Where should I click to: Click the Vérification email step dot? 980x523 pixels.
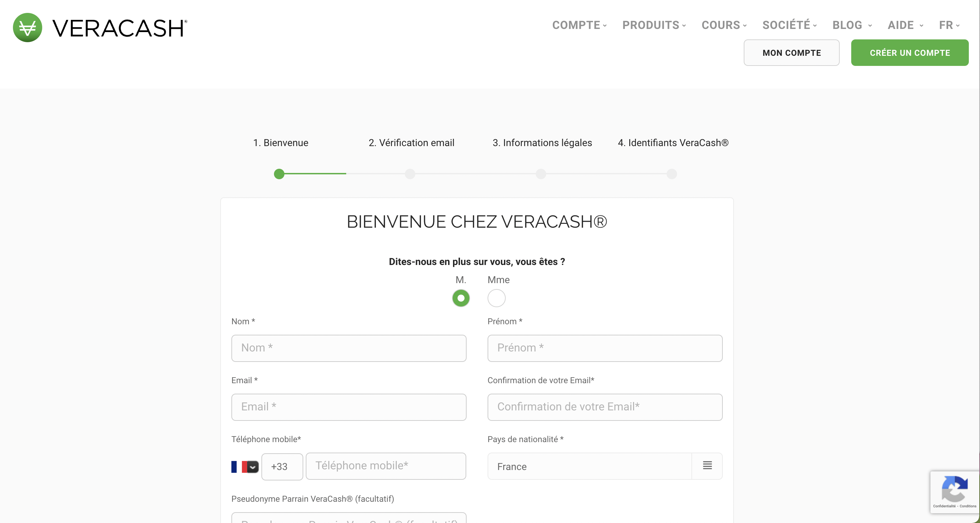coord(410,174)
